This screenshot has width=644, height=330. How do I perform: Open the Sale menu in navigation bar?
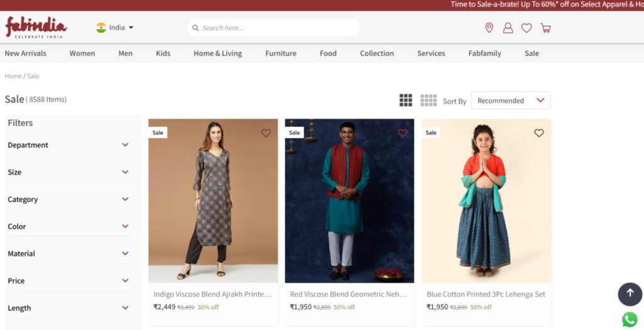pos(531,53)
